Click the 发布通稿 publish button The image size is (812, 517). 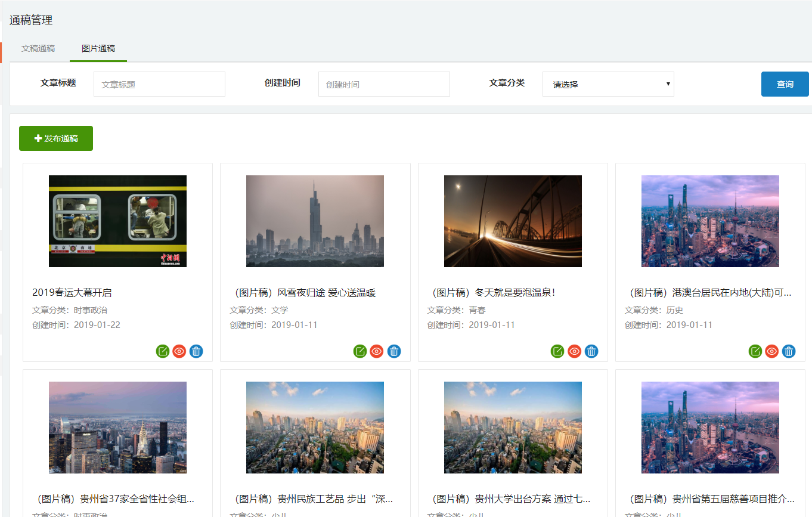(x=56, y=138)
